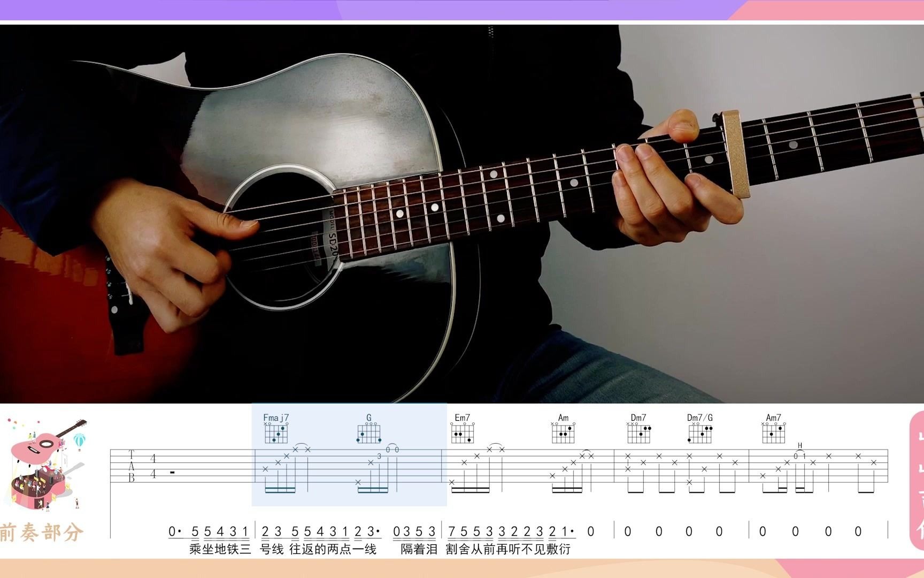The width and height of the screenshot is (924, 578).
Task: Click the blue highlighted current measure on the tab
Action: 349,454
